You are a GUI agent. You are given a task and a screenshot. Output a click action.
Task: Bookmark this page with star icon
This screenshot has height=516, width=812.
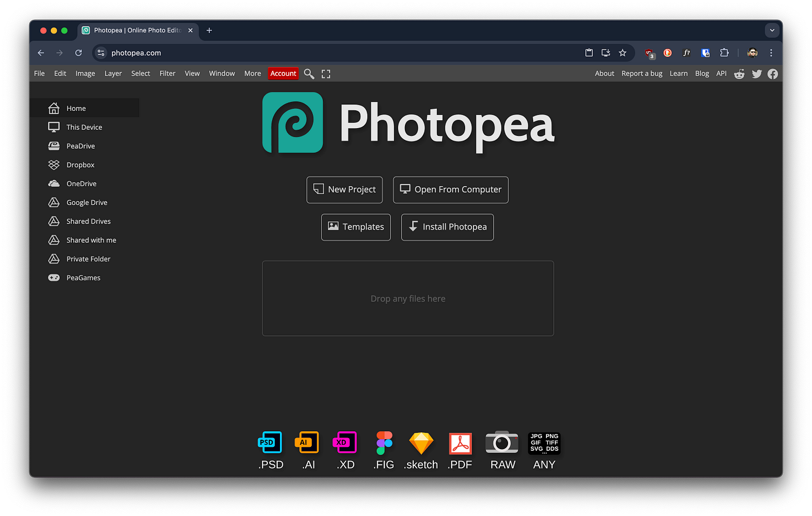coord(622,53)
